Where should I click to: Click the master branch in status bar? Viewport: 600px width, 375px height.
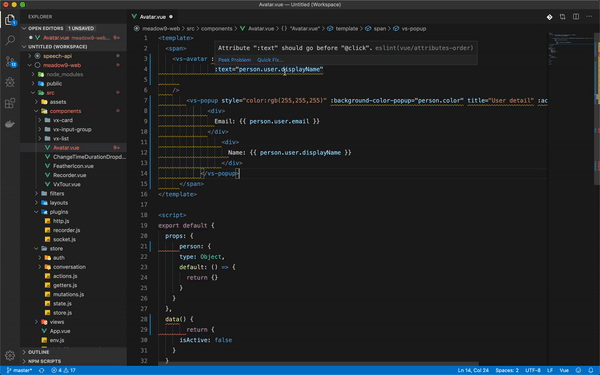19,370
